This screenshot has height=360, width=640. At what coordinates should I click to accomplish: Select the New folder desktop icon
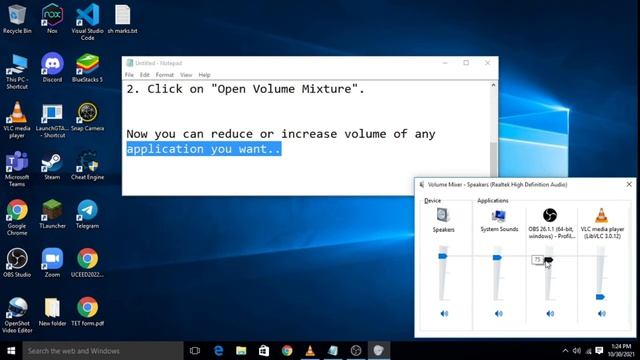[52, 312]
